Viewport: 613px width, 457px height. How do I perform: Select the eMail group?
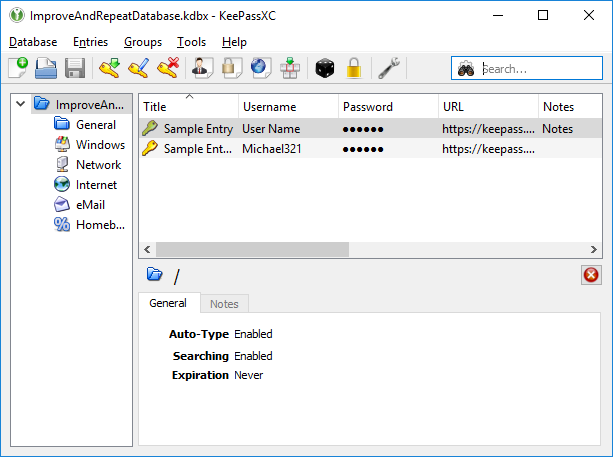point(79,204)
